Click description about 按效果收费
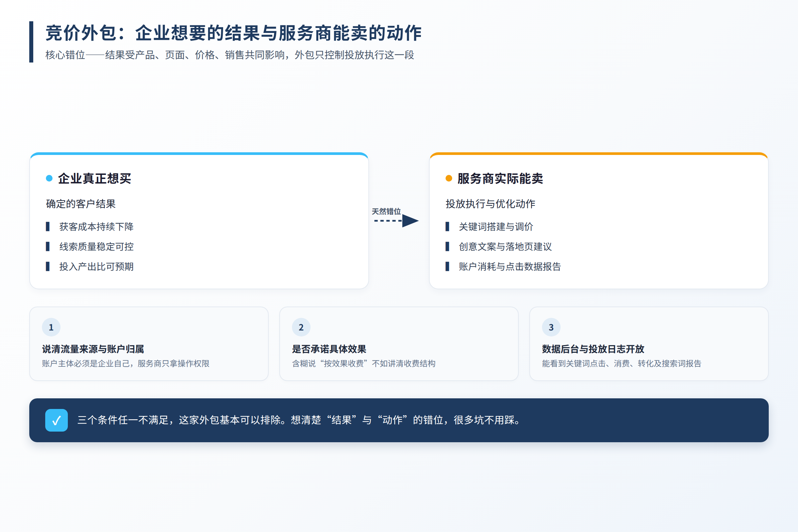Screen dimensions: 798x532 click(364, 364)
